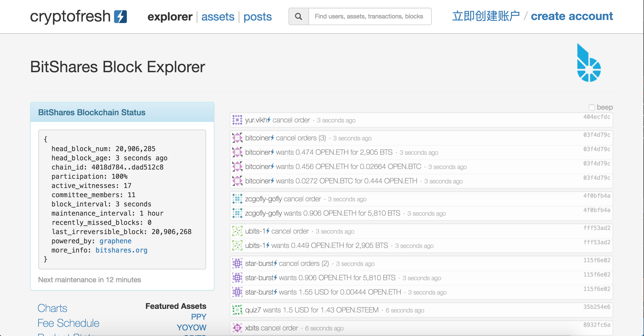Open transaction hash fff53ad2 on cancel order row
Screen dimensions: 644x336
(x=597, y=228)
